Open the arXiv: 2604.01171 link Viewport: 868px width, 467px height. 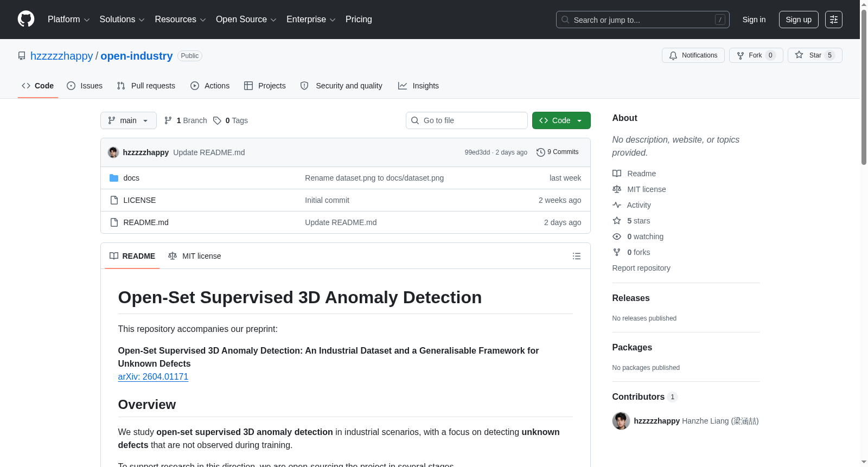point(153,377)
